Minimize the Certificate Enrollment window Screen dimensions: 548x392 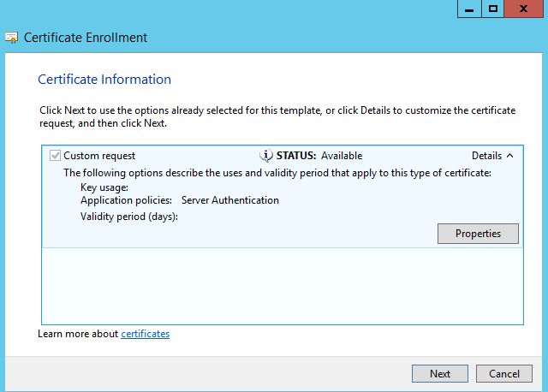[469, 9]
